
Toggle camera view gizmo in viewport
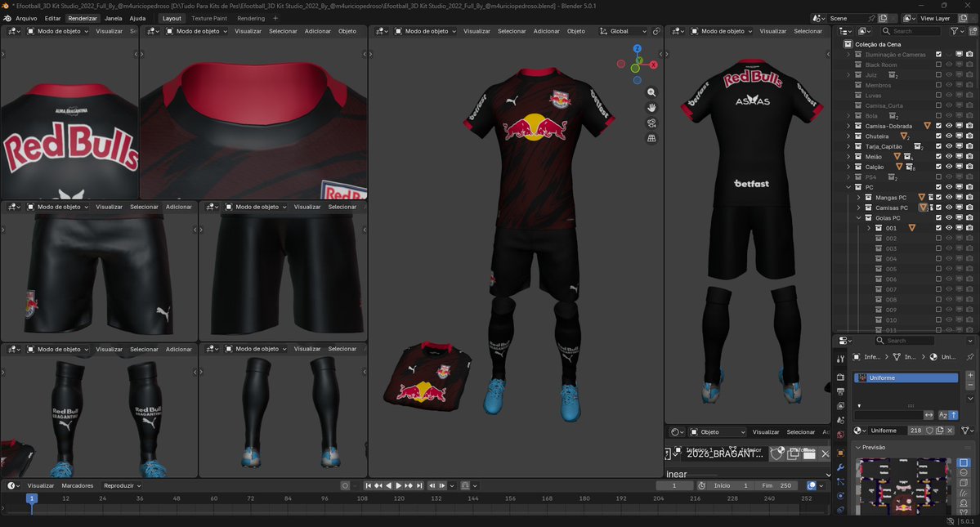pyautogui.click(x=651, y=123)
